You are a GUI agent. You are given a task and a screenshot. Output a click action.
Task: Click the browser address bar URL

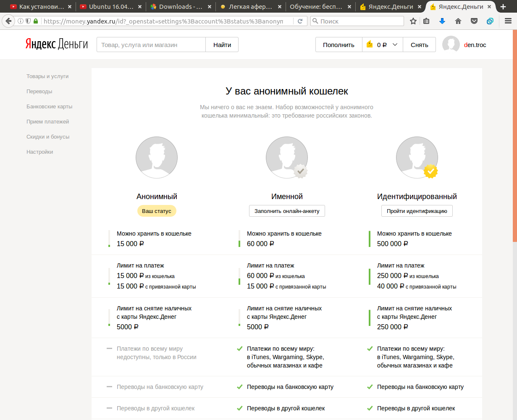pos(163,21)
